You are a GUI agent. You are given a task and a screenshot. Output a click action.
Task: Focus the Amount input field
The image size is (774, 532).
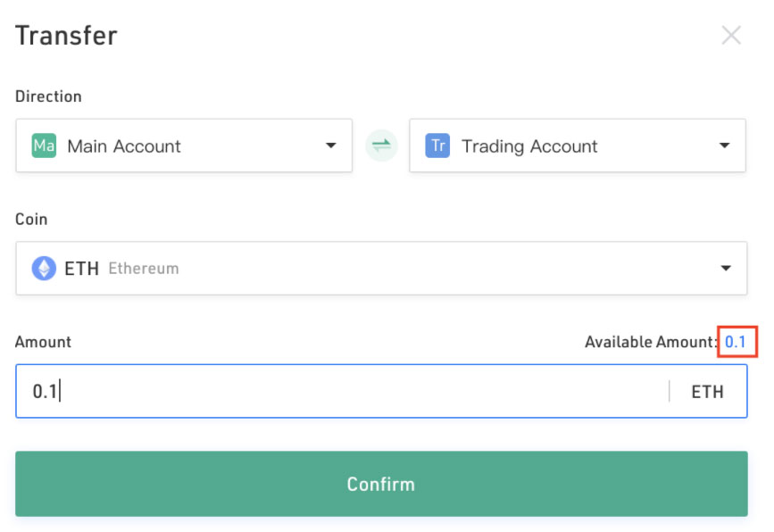pos(339,391)
